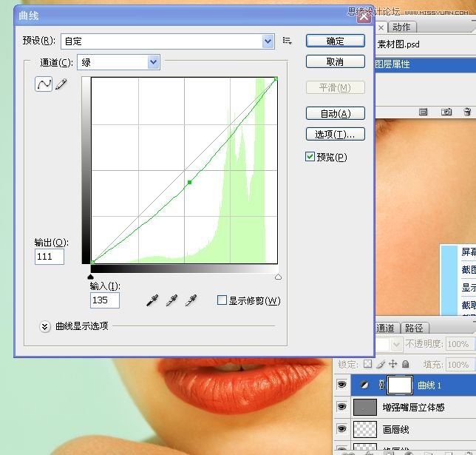Click the opacity 100% field
476x455 pixels.
tap(460, 344)
